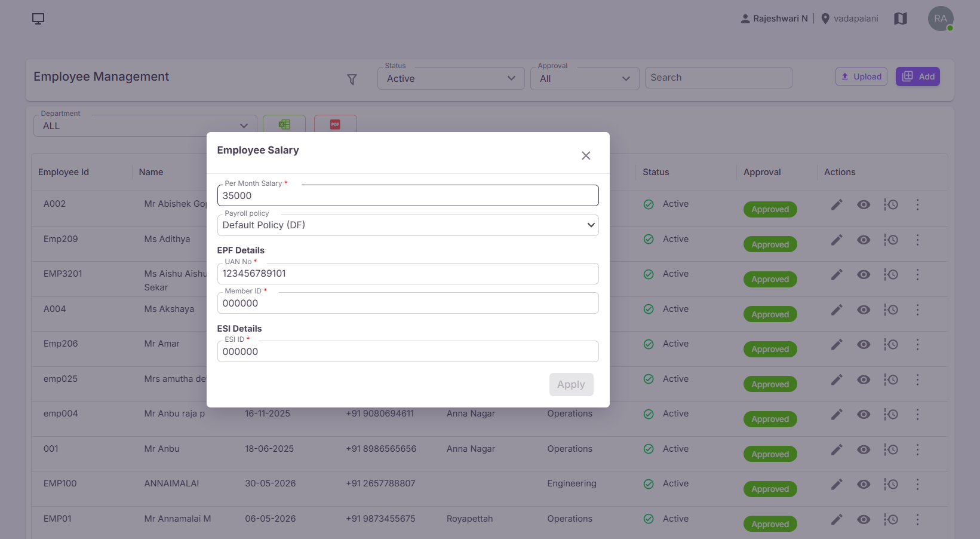
Task: Click the Upload button
Action: click(861, 76)
